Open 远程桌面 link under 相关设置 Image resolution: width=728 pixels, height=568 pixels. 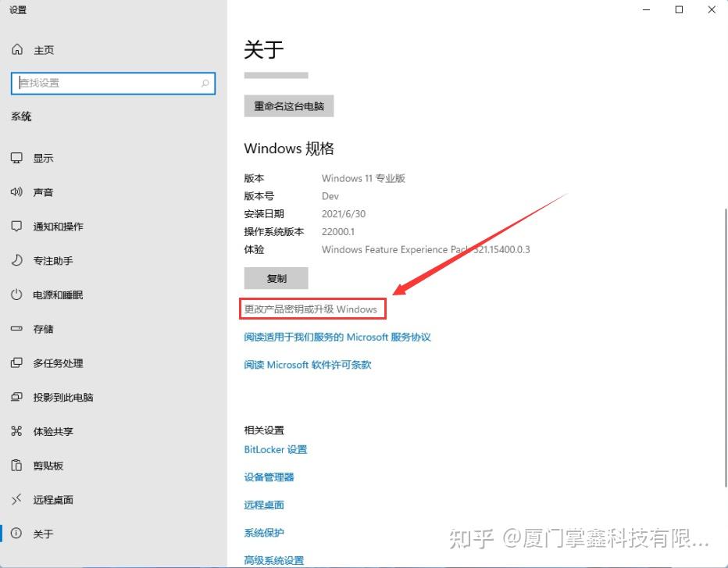[264, 505]
